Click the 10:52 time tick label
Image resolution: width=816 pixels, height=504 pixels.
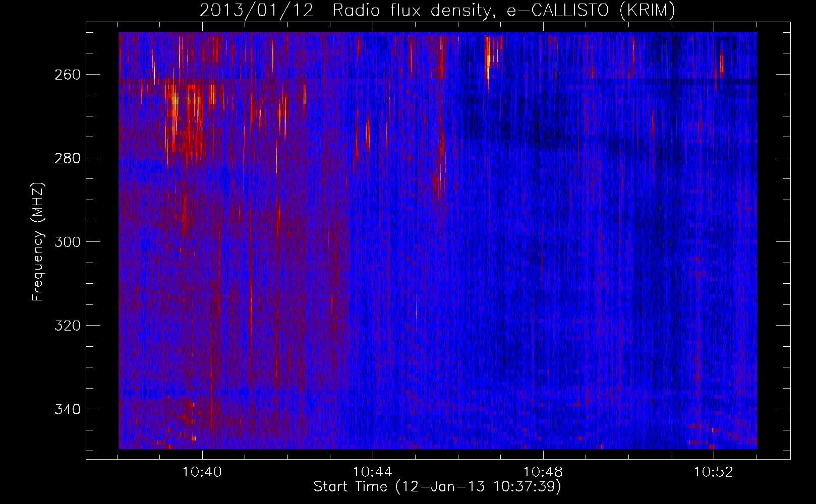tap(714, 472)
